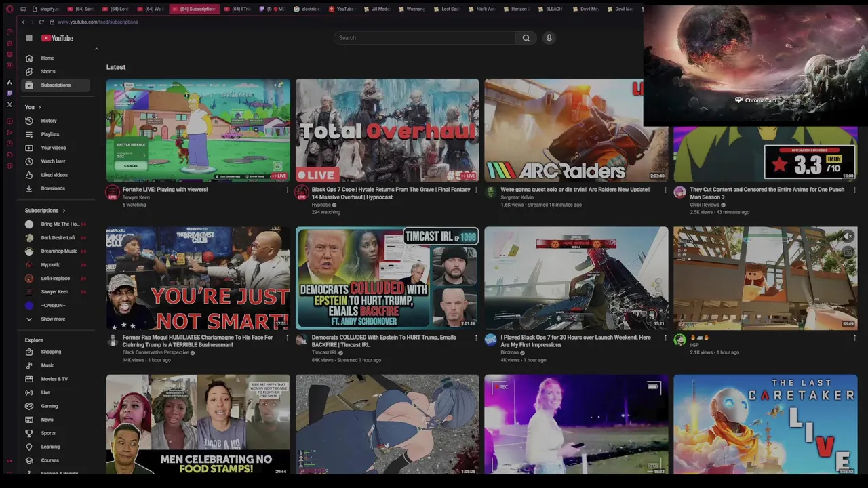Click the Sergeant Kelvin channel name
The height and width of the screenshot is (488, 868).
coord(517,197)
